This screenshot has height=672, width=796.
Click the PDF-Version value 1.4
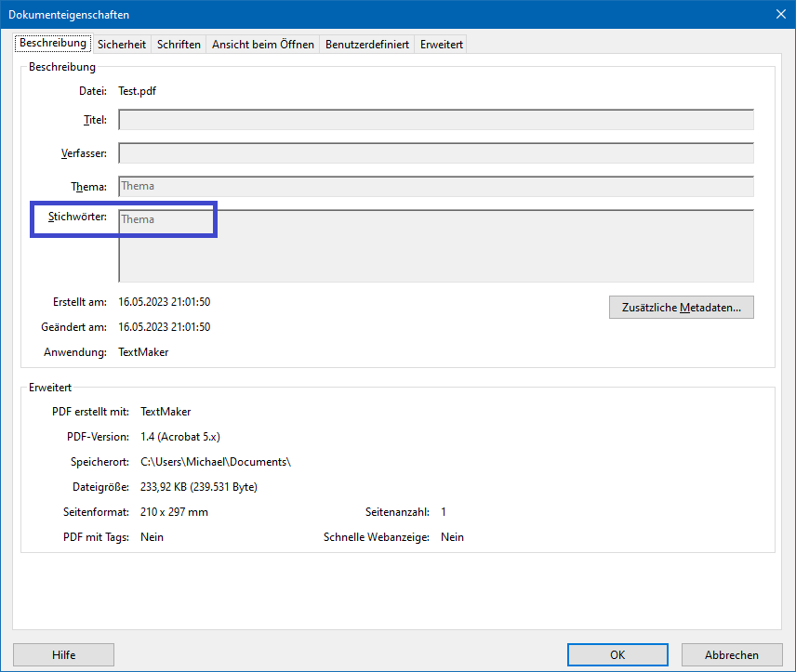(x=179, y=437)
